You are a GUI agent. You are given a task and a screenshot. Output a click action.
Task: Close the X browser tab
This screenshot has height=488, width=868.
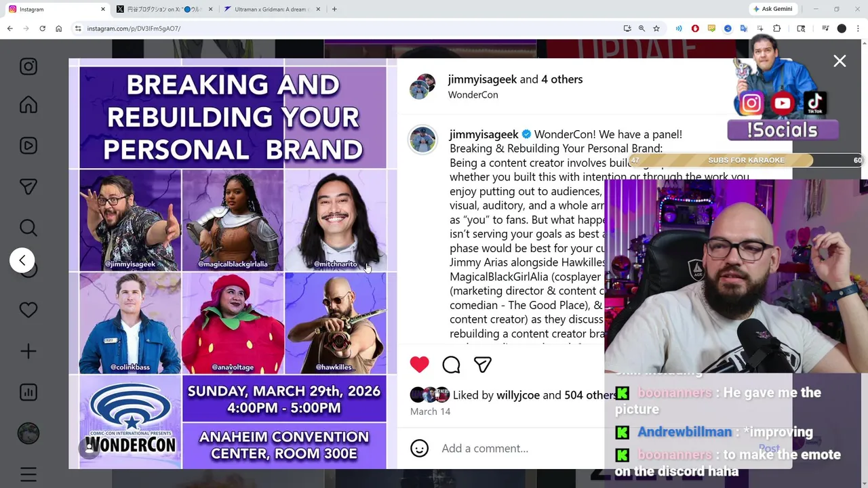210,9
